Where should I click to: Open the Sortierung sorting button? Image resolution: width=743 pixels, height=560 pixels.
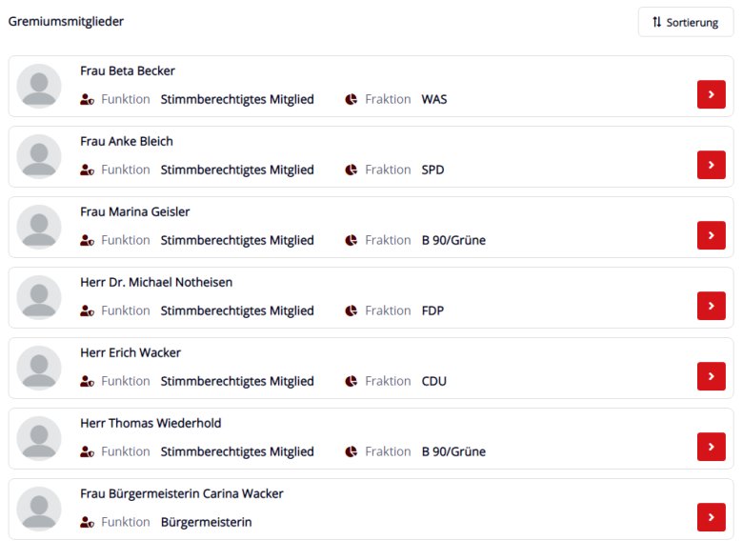(685, 22)
